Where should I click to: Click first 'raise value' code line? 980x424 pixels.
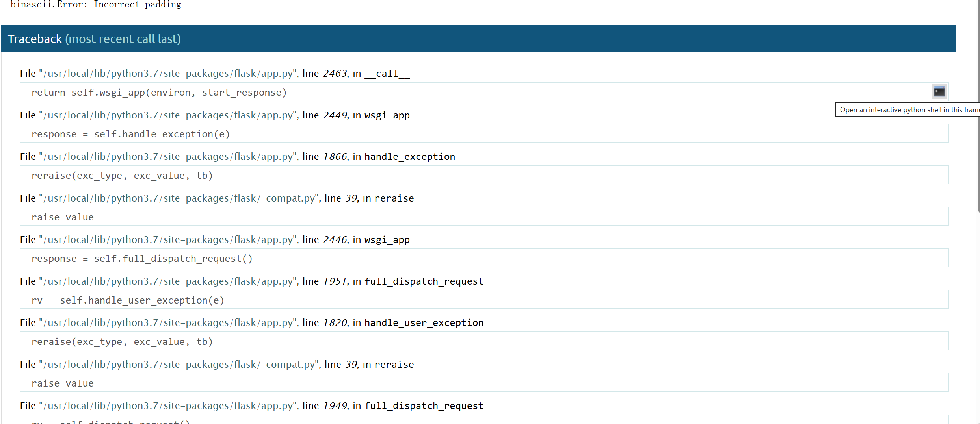[x=484, y=217]
